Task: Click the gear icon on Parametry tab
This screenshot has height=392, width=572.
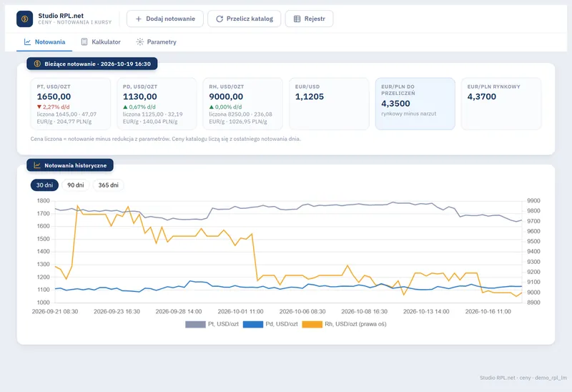Action: click(x=139, y=41)
